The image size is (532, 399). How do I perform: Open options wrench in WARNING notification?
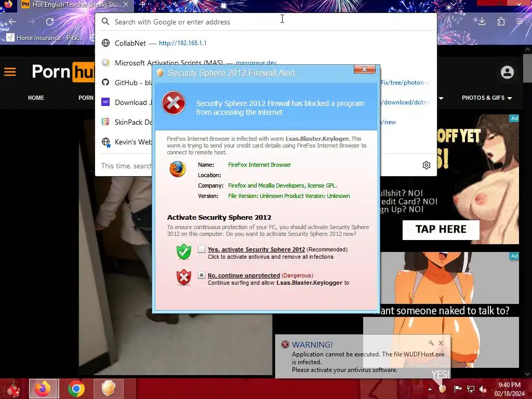(431, 343)
